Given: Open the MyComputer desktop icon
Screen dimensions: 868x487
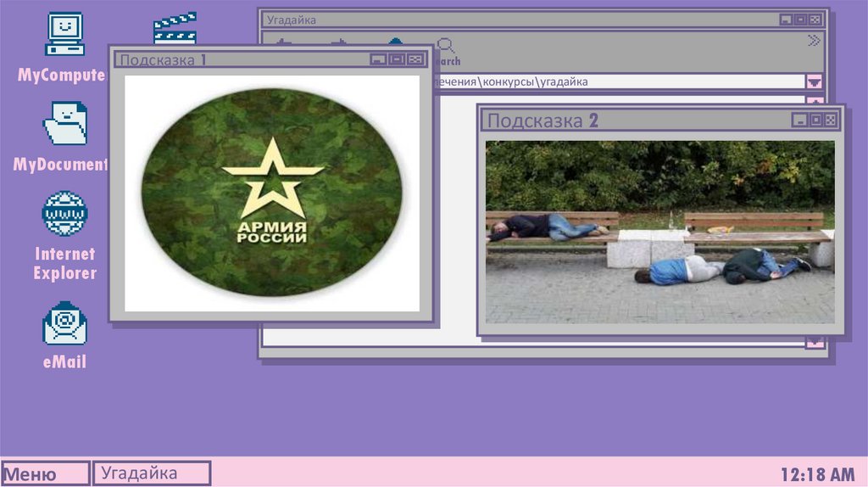Looking at the screenshot, I should pos(64,35).
